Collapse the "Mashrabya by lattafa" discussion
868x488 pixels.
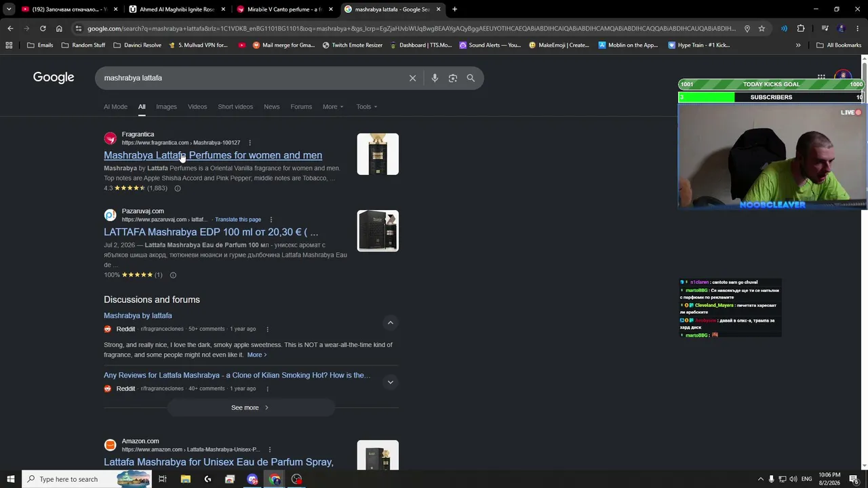(390, 323)
